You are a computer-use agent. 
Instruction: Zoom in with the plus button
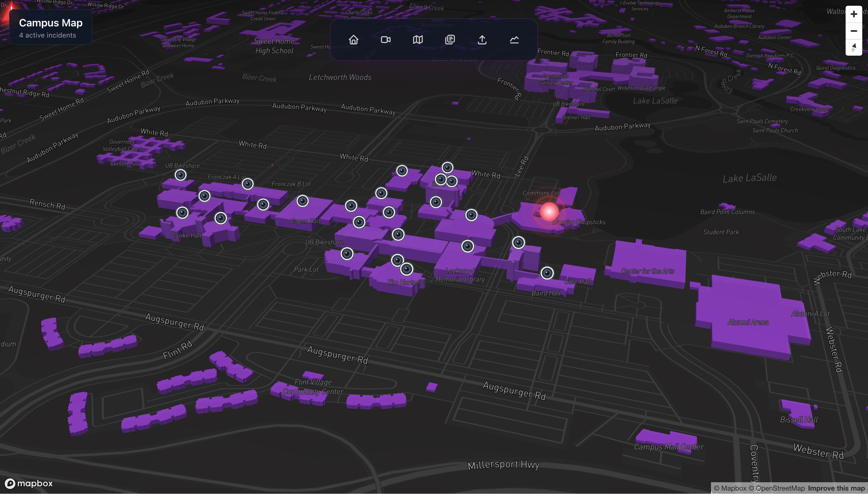pos(853,14)
